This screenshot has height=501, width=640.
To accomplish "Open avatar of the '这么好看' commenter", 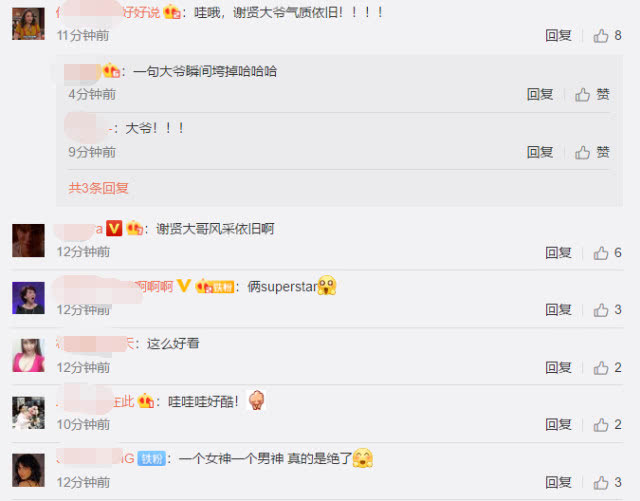I will (28, 355).
